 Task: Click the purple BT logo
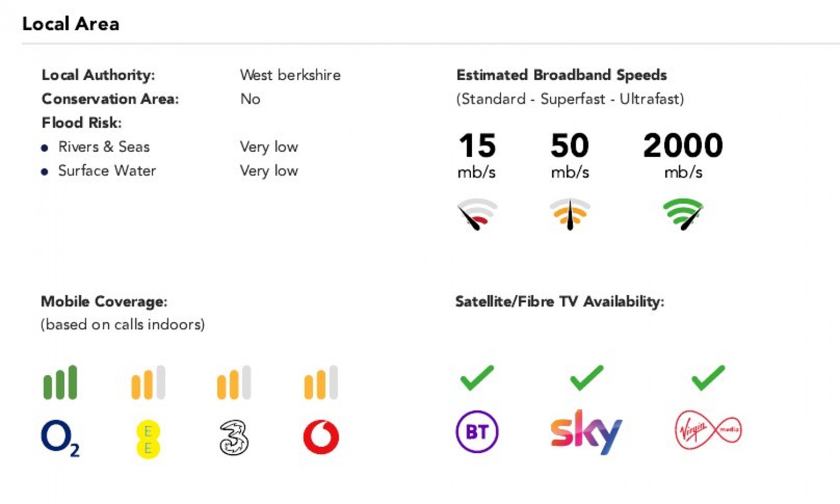tap(477, 432)
